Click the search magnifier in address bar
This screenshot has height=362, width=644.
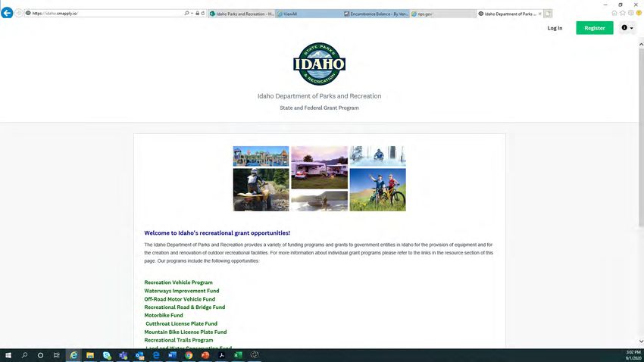pos(186,13)
